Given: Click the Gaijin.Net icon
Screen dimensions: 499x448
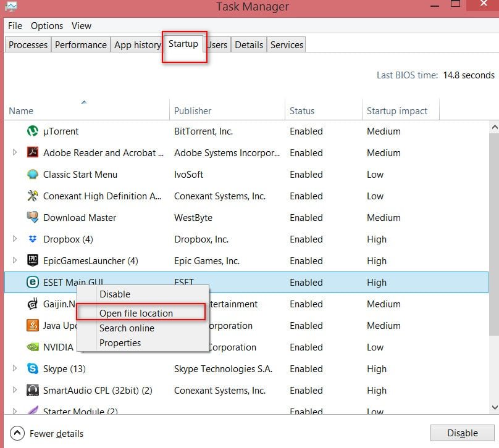Looking at the screenshot, I should (x=33, y=304).
